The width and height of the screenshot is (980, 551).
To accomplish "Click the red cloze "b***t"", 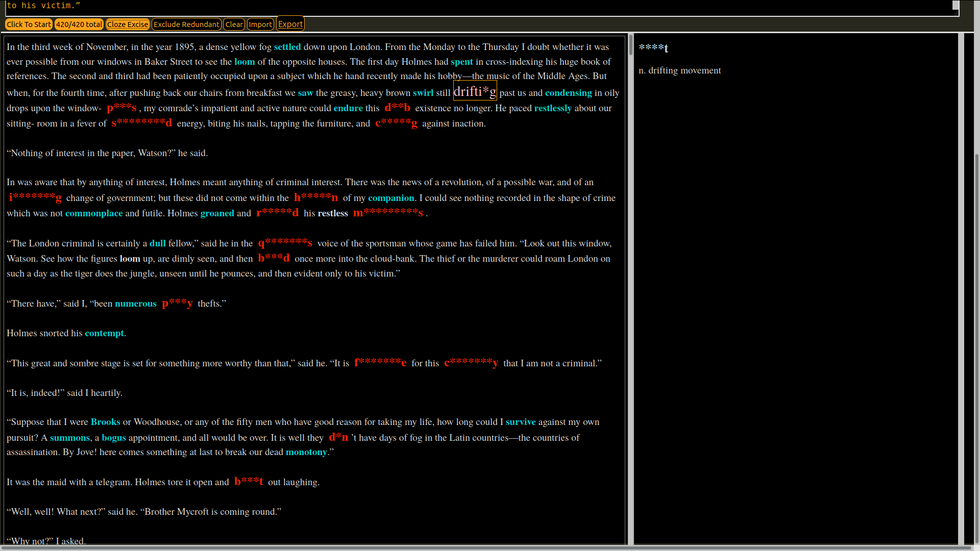I will point(249,482).
